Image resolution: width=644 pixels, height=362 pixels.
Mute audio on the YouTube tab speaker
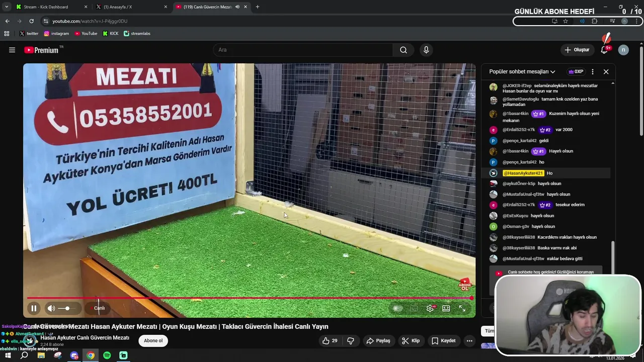coord(237,7)
